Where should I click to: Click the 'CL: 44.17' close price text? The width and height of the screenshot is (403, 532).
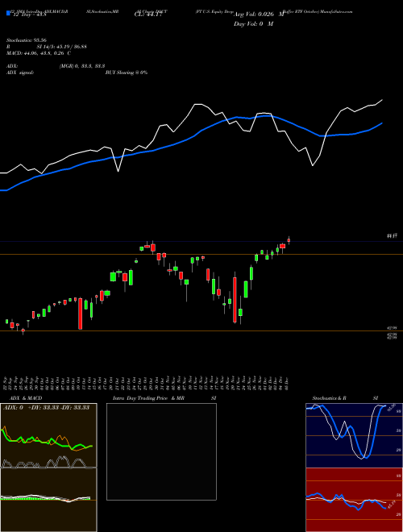[x=148, y=15]
